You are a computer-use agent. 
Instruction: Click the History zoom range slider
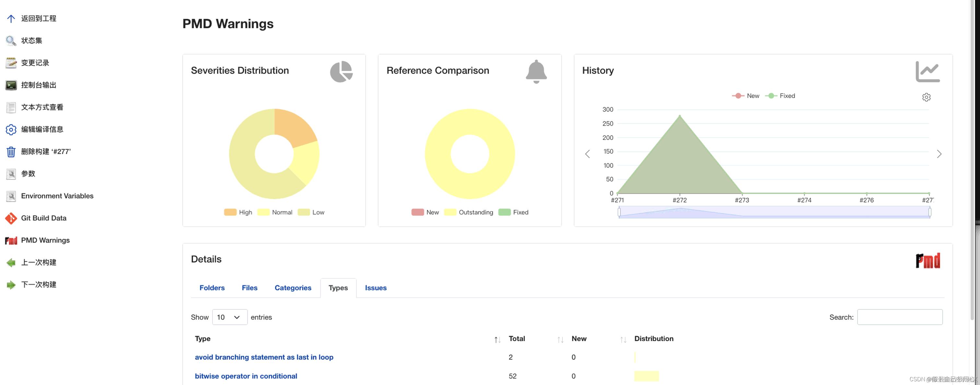click(774, 212)
